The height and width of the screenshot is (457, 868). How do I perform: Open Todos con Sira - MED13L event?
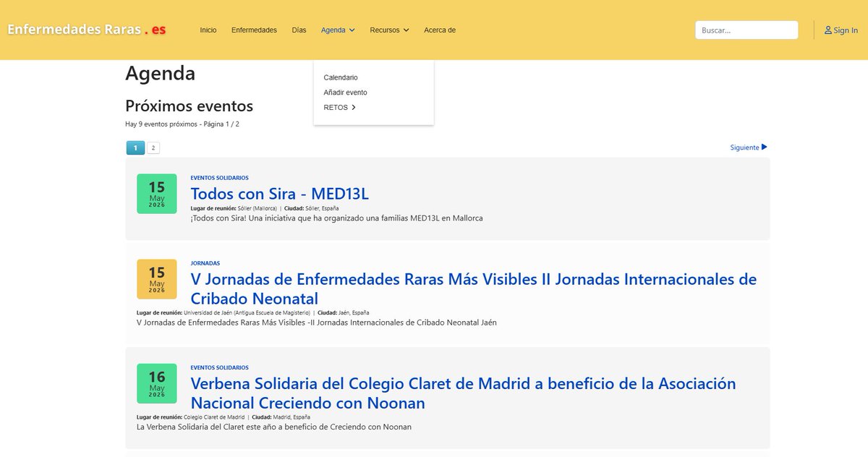[280, 194]
